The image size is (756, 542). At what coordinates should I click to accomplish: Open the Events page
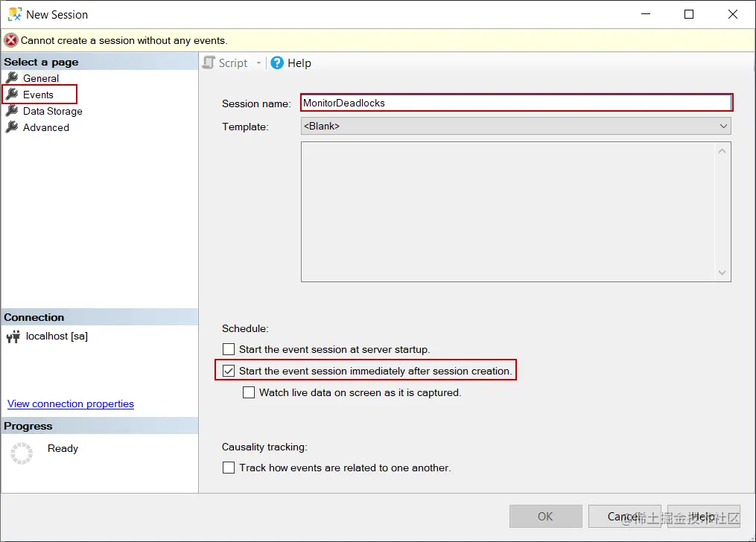(38, 95)
